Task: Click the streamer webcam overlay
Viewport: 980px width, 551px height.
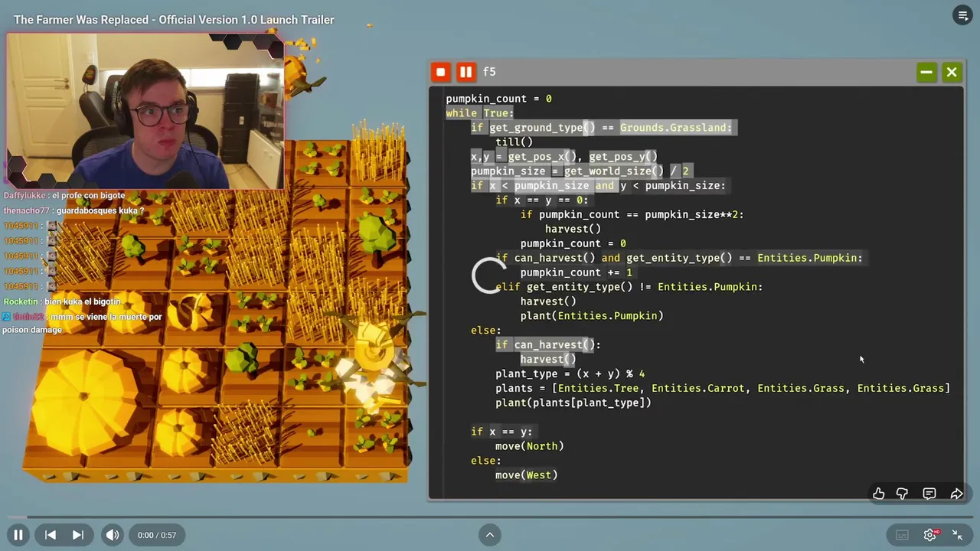Action: (x=145, y=111)
